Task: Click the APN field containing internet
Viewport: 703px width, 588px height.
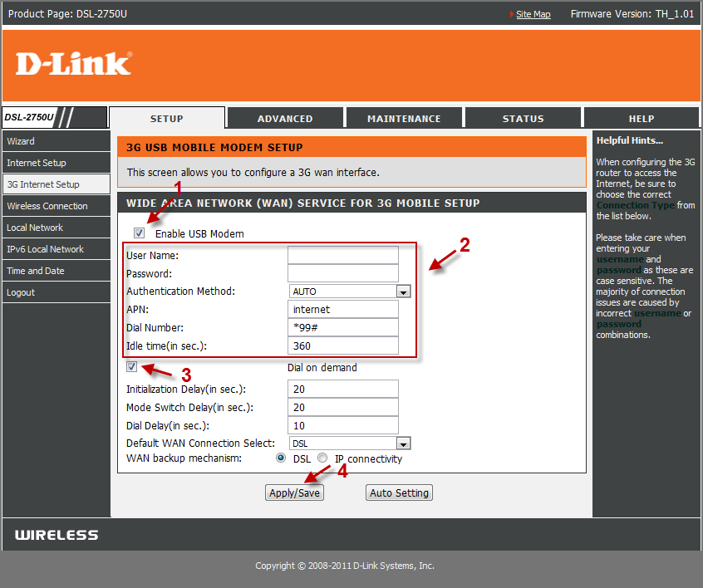Action: coord(343,309)
